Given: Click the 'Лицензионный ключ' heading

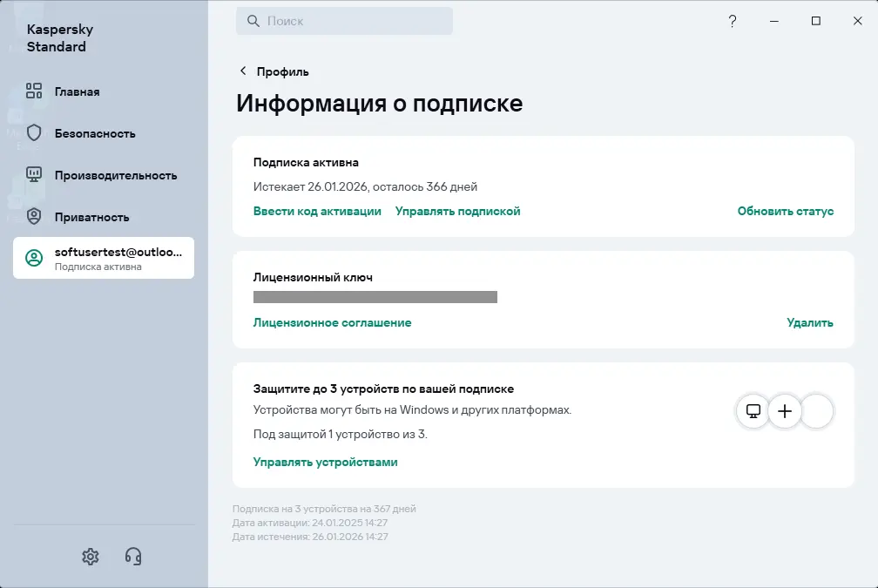Looking at the screenshot, I should [x=313, y=277].
